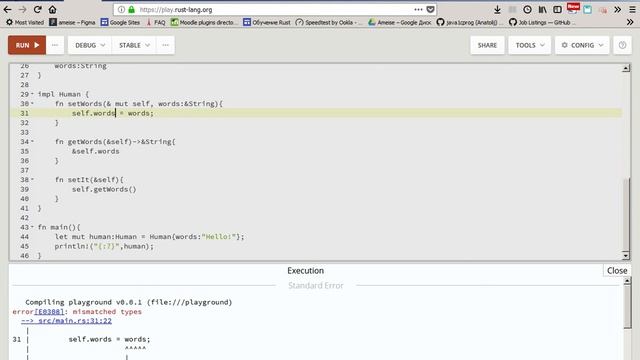Fold setWords function at line 30
This screenshot has height=360, width=640.
click(x=32, y=104)
